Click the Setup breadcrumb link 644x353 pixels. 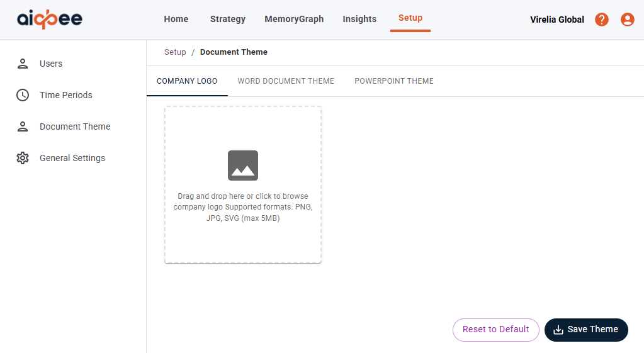click(x=175, y=52)
